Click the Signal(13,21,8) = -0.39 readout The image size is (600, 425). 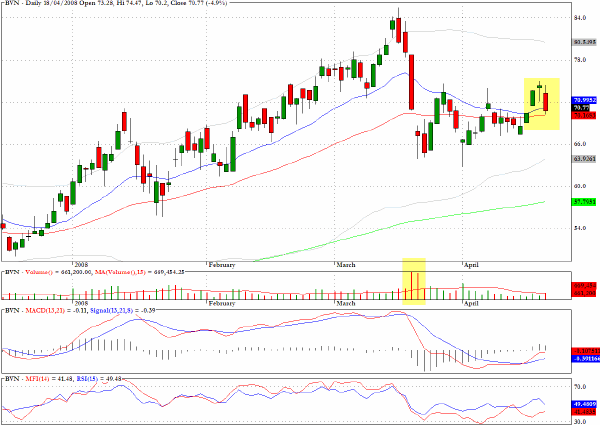(122, 311)
